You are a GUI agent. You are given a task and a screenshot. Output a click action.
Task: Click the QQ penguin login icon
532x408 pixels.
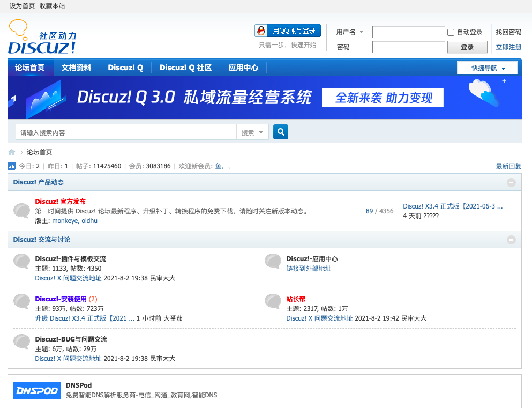point(261,31)
